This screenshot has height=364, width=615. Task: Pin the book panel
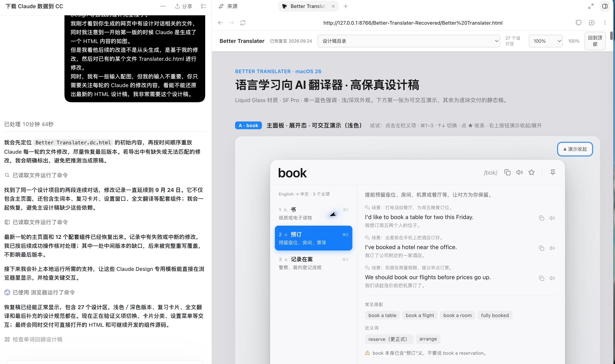pos(553,172)
